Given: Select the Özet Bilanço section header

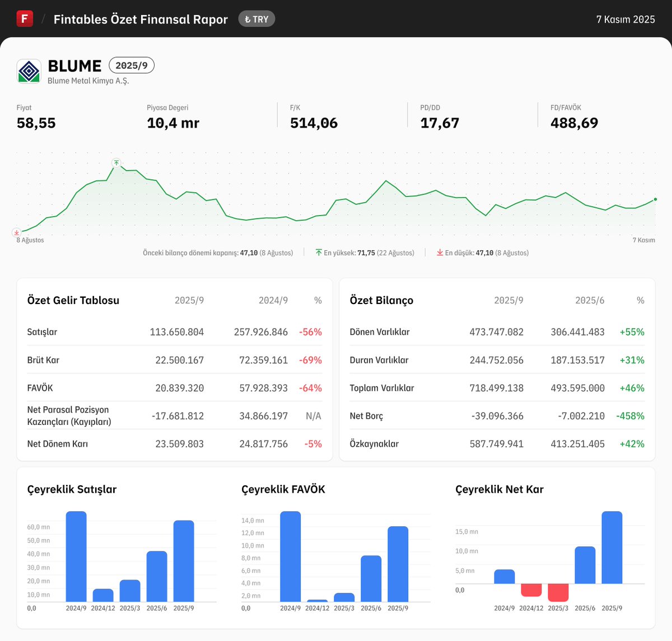Looking at the screenshot, I should point(381,300).
